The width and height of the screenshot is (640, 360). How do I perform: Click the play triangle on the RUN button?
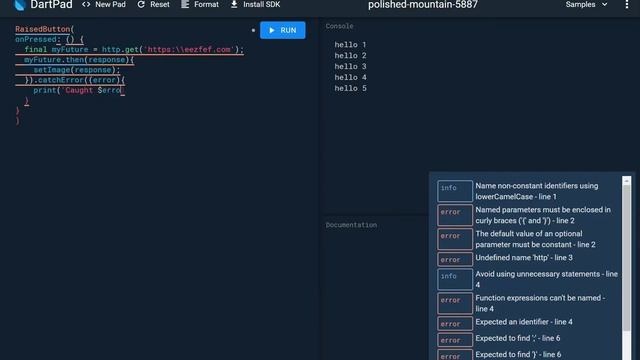(x=272, y=30)
